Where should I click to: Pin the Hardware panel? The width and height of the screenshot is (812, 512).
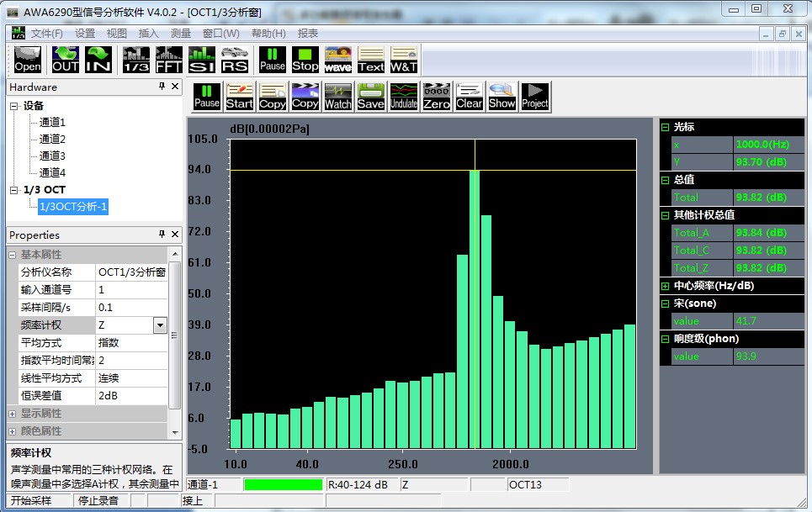162,87
